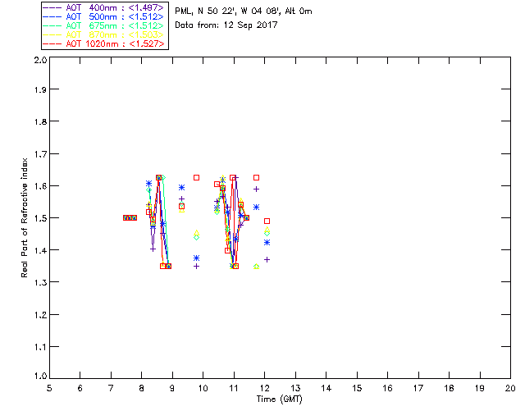Select the AOT 500nm legend entry
This screenshot has height=420, width=525.
click(x=104, y=16)
